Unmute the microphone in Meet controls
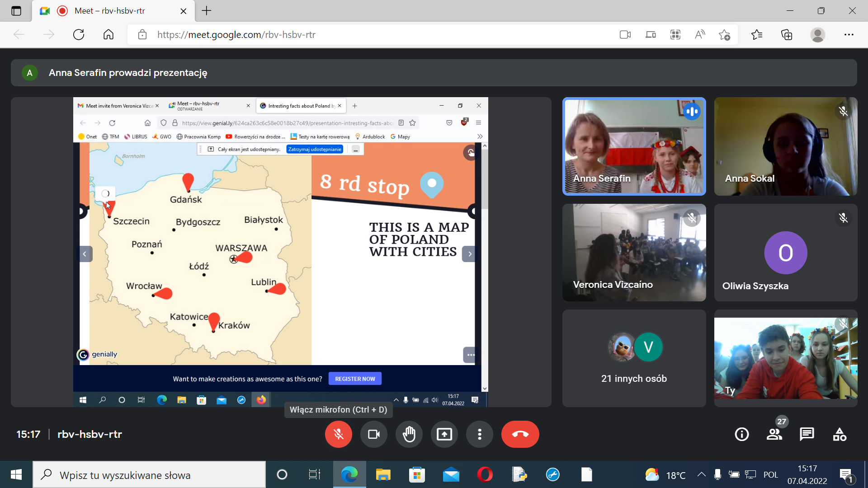The width and height of the screenshot is (868, 488). (338, 434)
